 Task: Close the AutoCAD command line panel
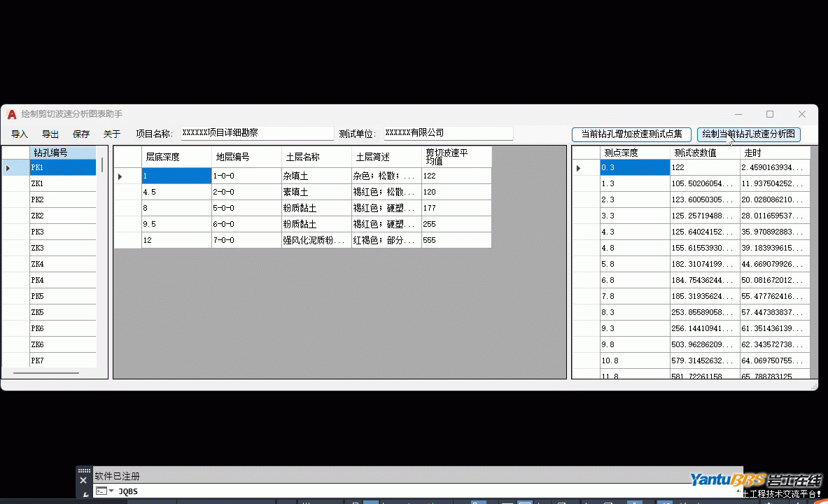83,480
